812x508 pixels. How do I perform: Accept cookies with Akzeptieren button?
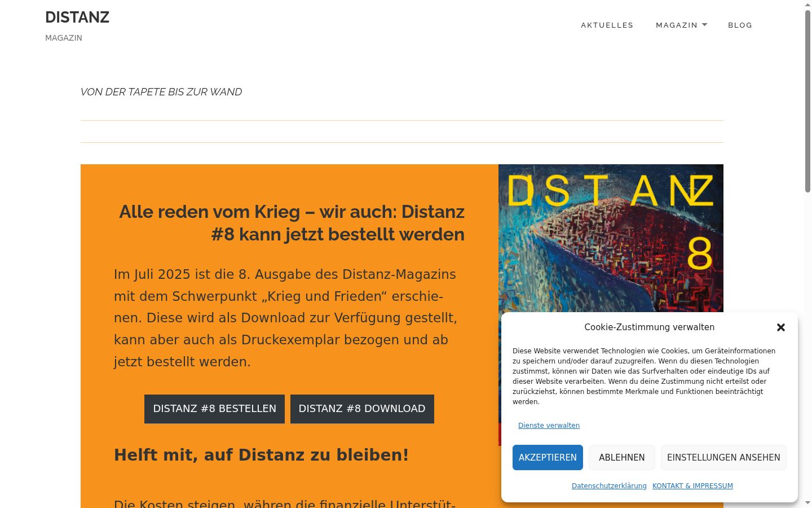coord(548,457)
